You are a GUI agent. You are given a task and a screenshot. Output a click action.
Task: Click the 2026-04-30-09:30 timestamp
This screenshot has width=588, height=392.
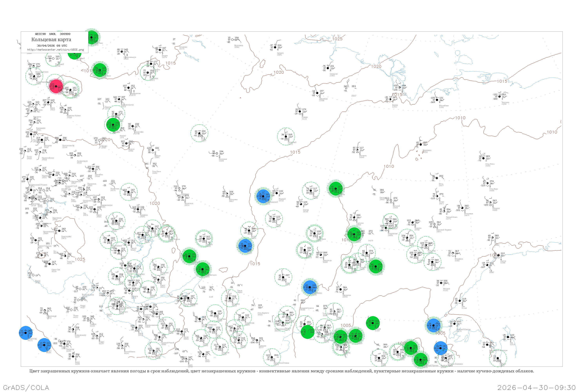(x=536, y=387)
